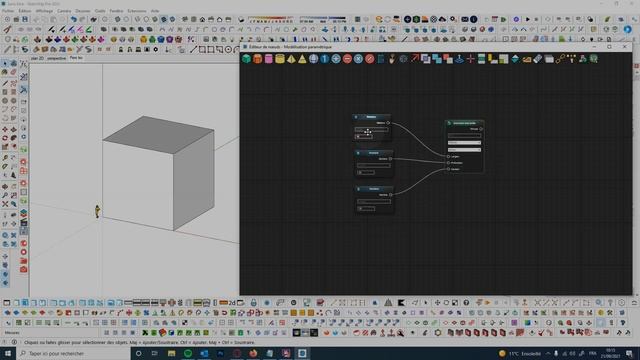Switch to the perspective scene tab
The width and height of the screenshot is (640, 360).
click(x=56, y=58)
